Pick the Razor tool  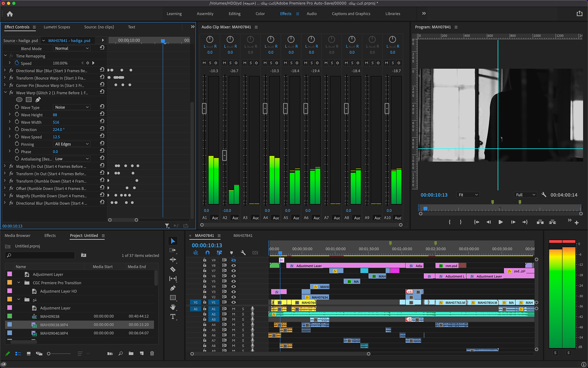coord(173,269)
